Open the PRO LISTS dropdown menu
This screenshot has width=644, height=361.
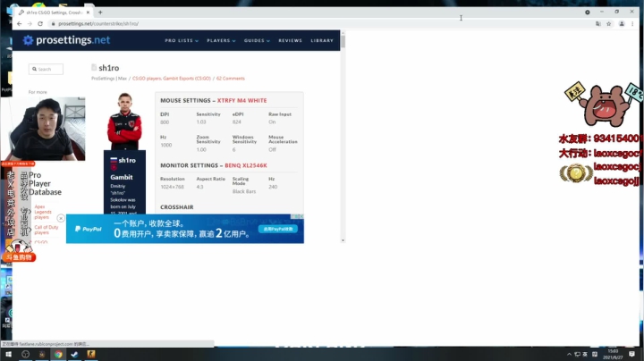pyautogui.click(x=182, y=40)
